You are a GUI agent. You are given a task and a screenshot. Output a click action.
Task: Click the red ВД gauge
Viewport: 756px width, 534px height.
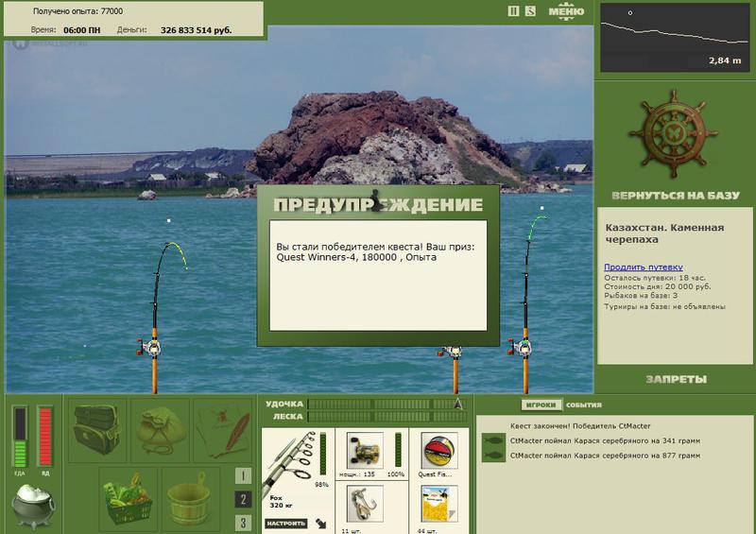44,437
